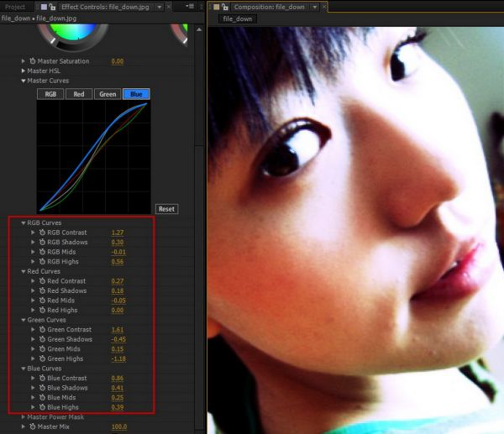Toggle stopwatch for Blue Shadows
Image resolution: width=504 pixels, height=434 pixels.
pos(43,388)
